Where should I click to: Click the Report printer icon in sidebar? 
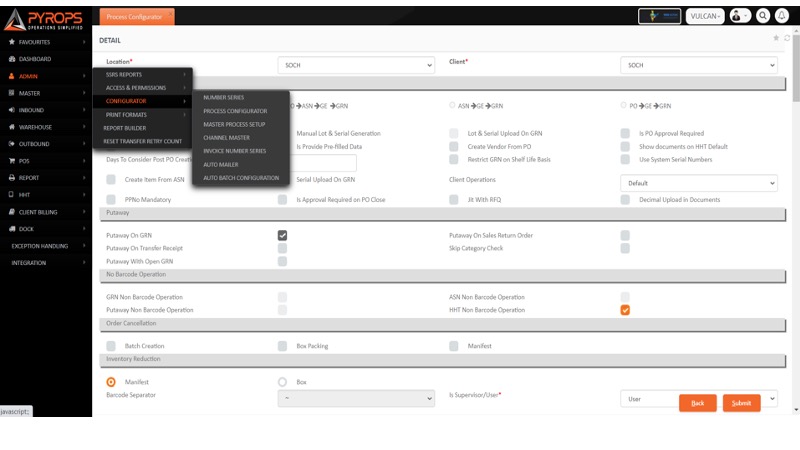point(12,178)
